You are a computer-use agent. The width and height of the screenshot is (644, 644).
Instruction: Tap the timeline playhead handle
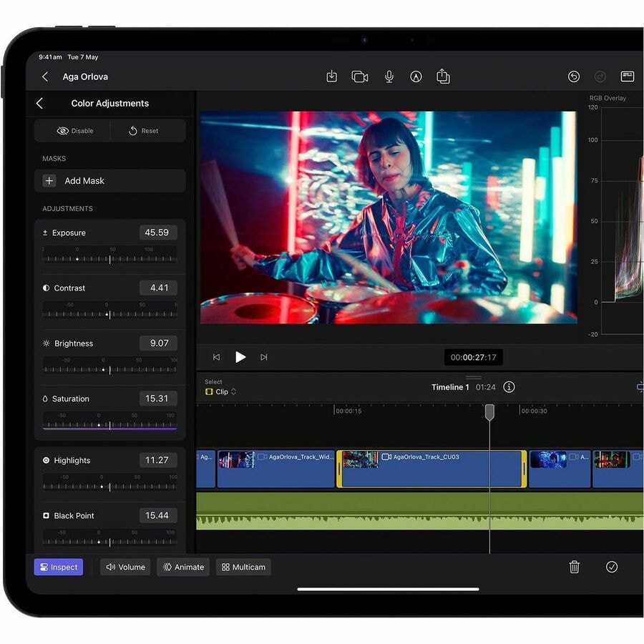point(489,412)
